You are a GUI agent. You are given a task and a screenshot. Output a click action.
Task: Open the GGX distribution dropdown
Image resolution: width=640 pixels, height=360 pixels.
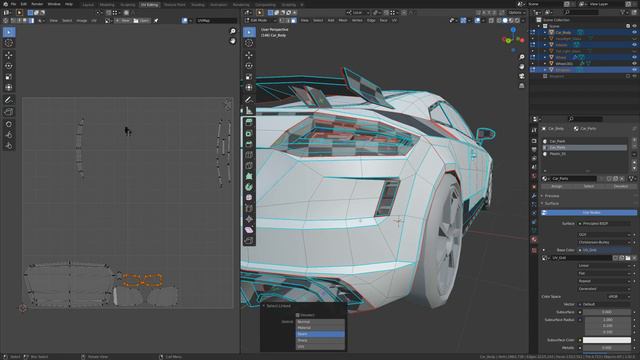click(x=604, y=235)
